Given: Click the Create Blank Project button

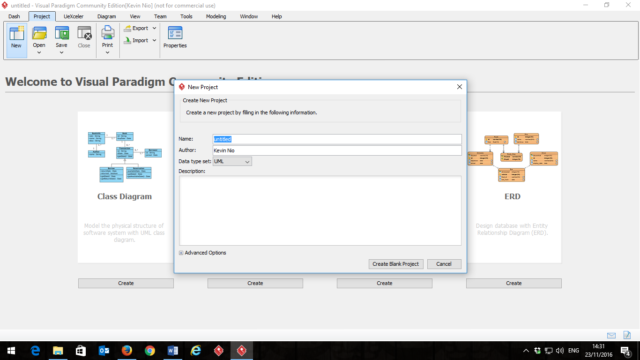Looking at the screenshot, I should tap(396, 264).
